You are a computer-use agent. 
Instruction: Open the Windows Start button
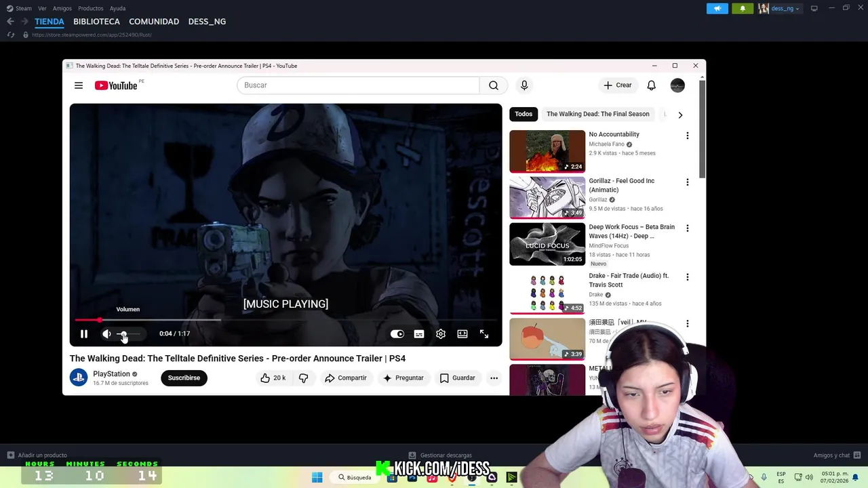click(x=317, y=477)
